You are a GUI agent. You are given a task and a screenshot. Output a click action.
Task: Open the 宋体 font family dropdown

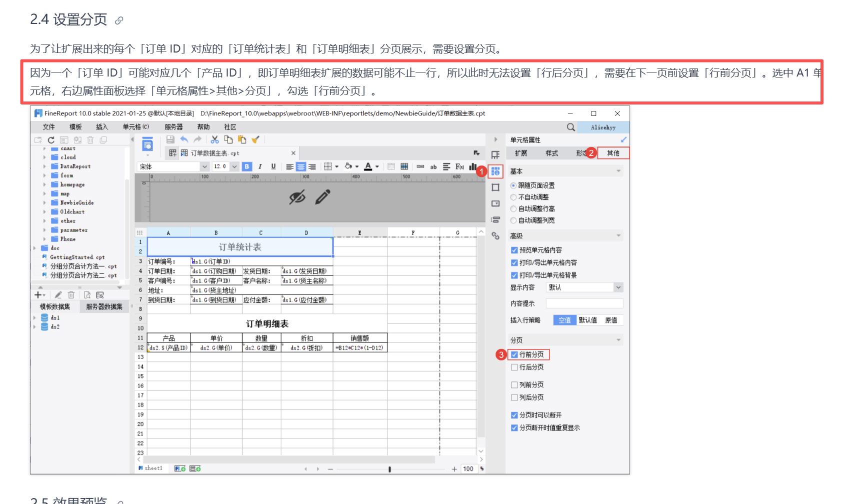coord(204,166)
